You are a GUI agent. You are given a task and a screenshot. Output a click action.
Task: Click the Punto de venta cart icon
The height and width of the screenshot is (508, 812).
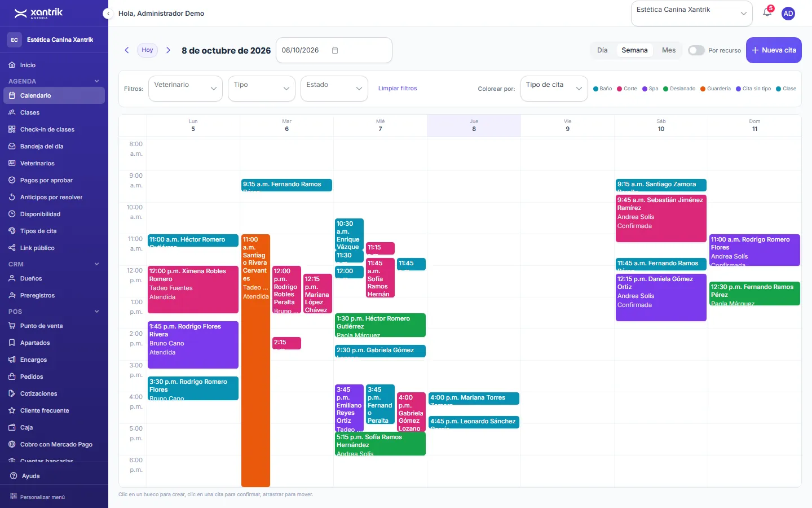pyautogui.click(x=12, y=326)
